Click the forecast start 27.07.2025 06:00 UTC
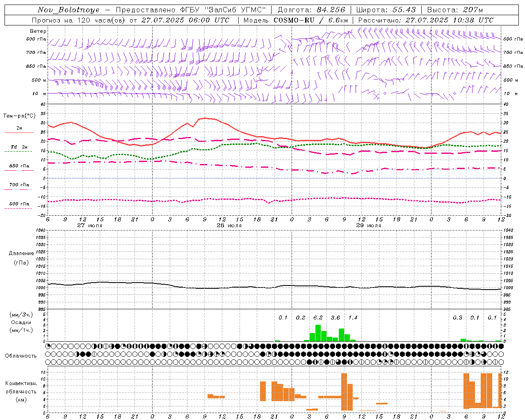525x420 pixels. point(185,20)
